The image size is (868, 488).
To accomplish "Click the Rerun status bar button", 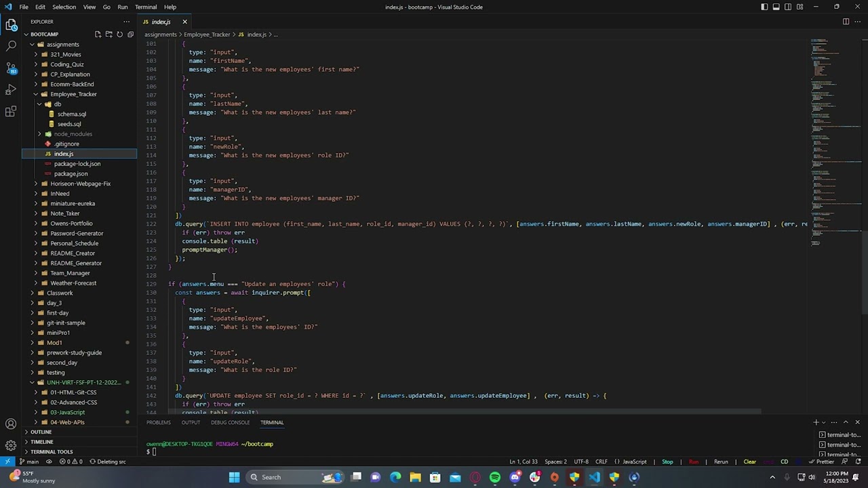I will (721, 462).
